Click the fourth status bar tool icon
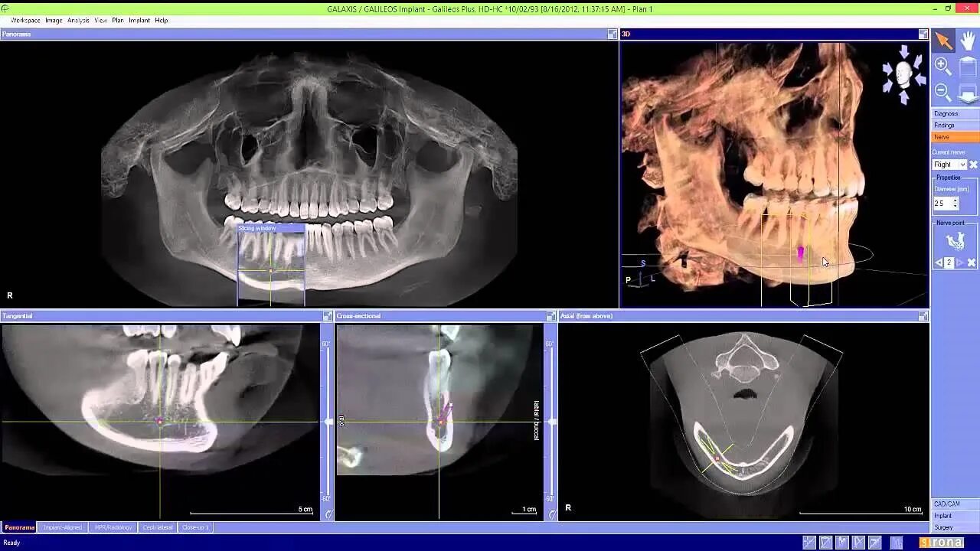Screen dimensions: 980x551 pos(859,543)
